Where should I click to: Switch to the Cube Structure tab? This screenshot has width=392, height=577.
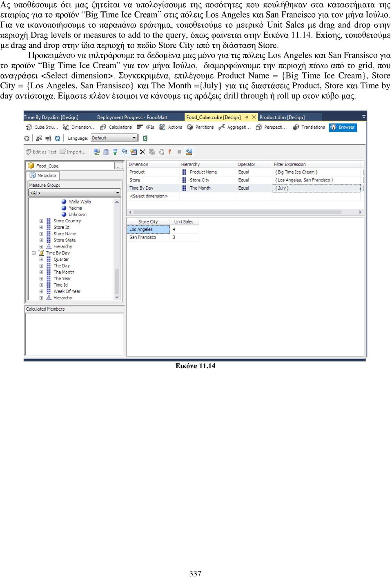coord(42,127)
